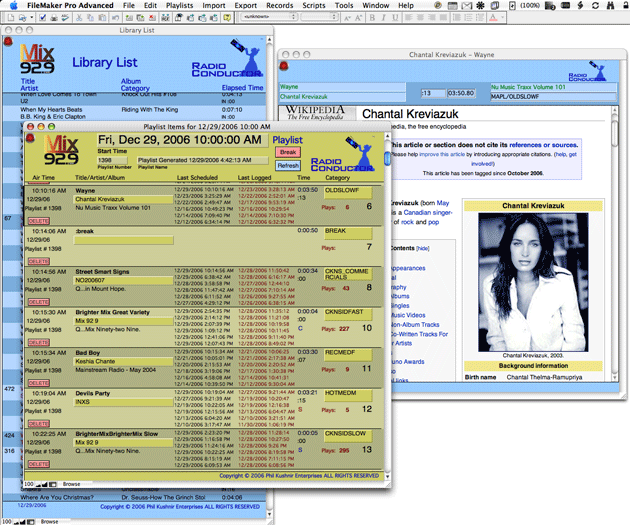Screen dimensions: 630x525
Task: Click the yellow help note toolbar icon
Action: [x=227, y=18]
